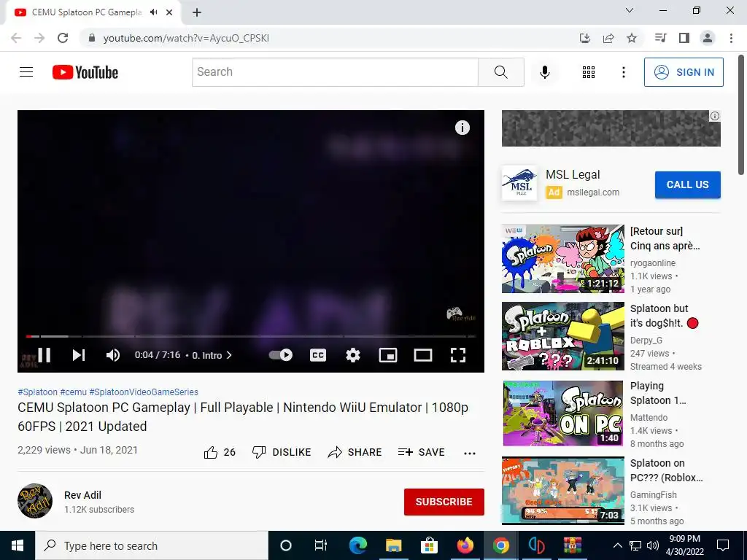The height and width of the screenshot is (560, 747).
Task: Share this page from address bar
Action: coord(608,38)
